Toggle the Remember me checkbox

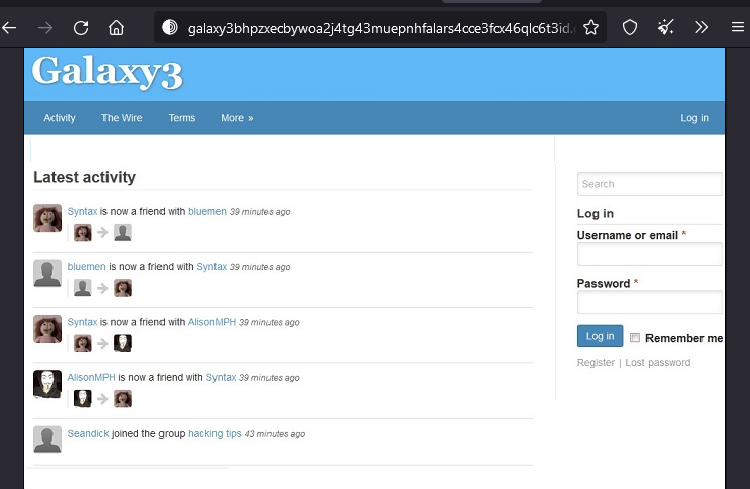tap(635, 338)
